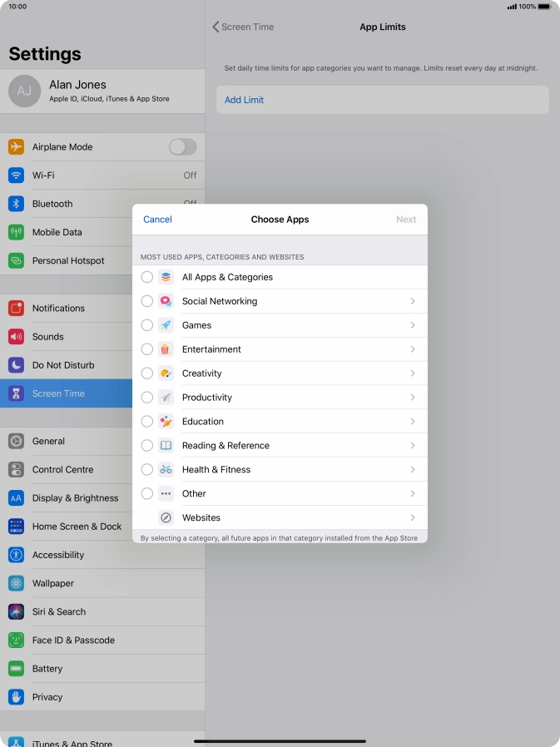560x747 pixels.
Task: Expand the Other category chevron
Action: (413, 493)
